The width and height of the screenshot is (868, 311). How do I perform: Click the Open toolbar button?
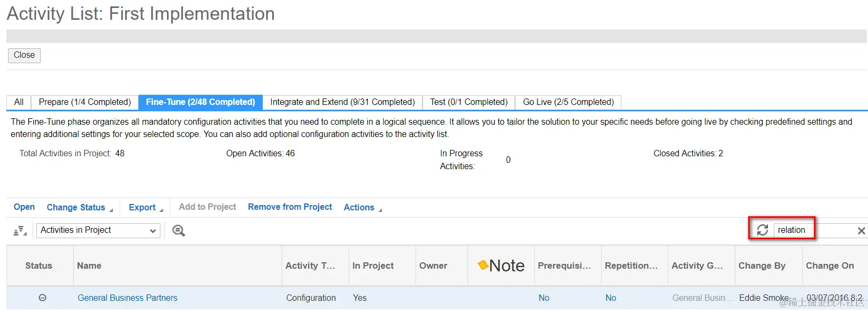24,207
